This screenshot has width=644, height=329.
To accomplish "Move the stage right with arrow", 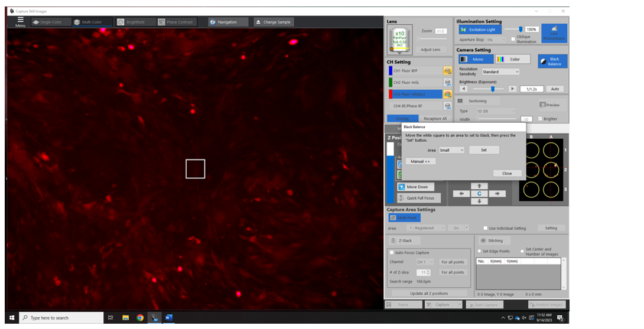I will [x=497, y=194].
